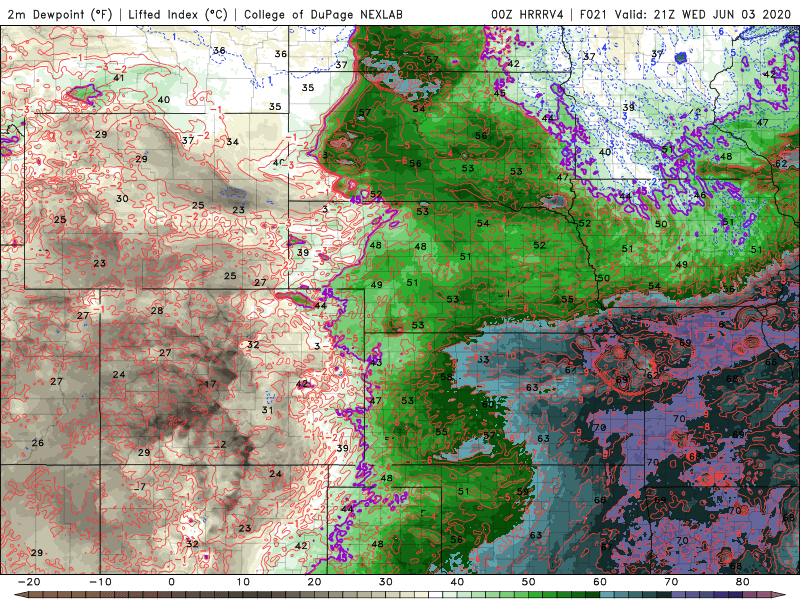Click the dewpoint value '34' on the map

point(233,142)
